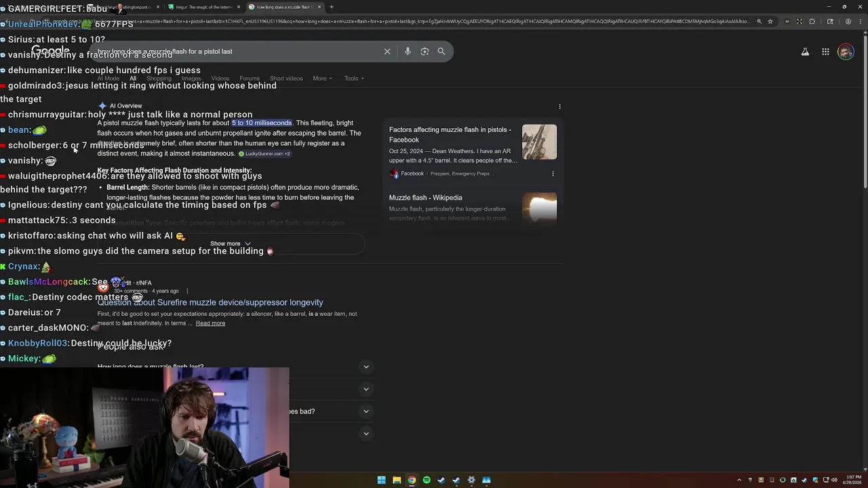This screenshot has height=488, width=868.
Task: Open Surefire muzzle device suppressor longevity link
Action: point(210,303)
